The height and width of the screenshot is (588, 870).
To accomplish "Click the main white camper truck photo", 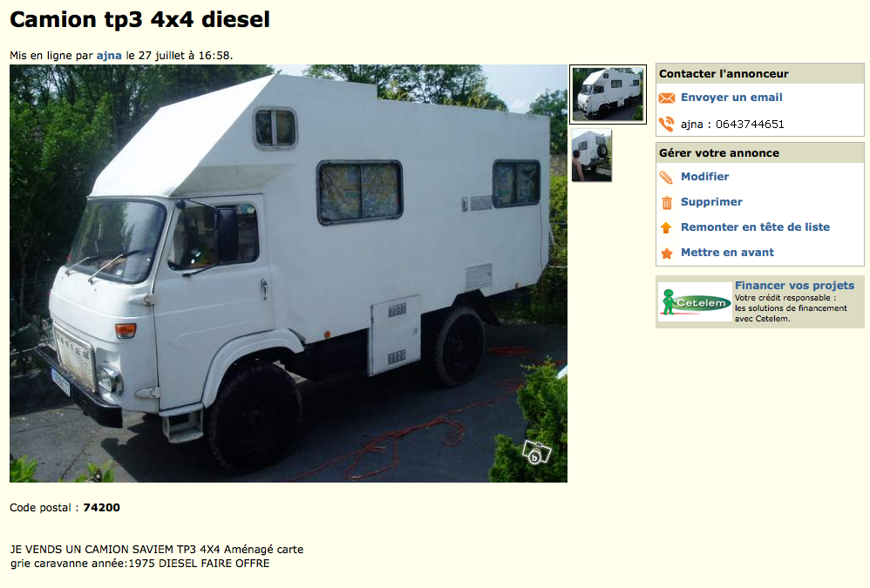I will click(x=289, y=274).
